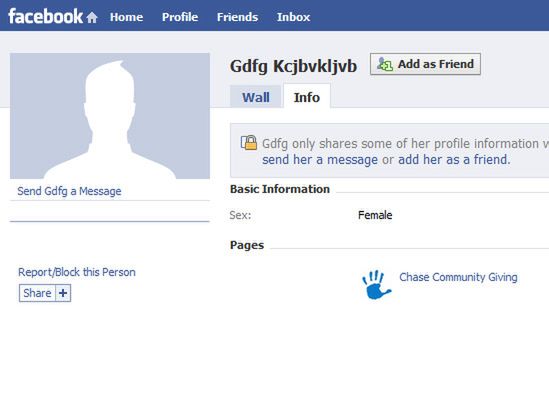Screen dimensions: 549x400
Task: Click the home house icon beside the logo
Action: [x=92, y=17]
